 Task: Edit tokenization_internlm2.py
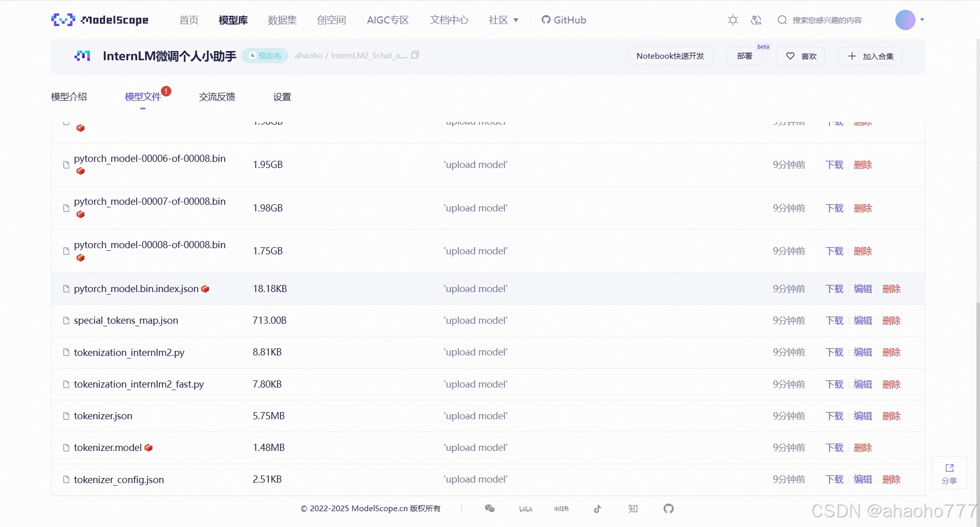tap(863, 352)
